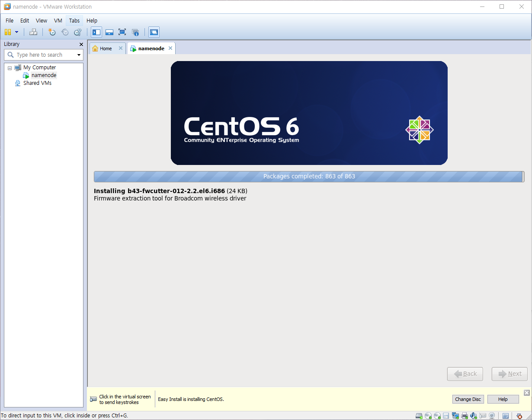
Task: Click the Help button in Easy Install bar
Action: [503, 399]
